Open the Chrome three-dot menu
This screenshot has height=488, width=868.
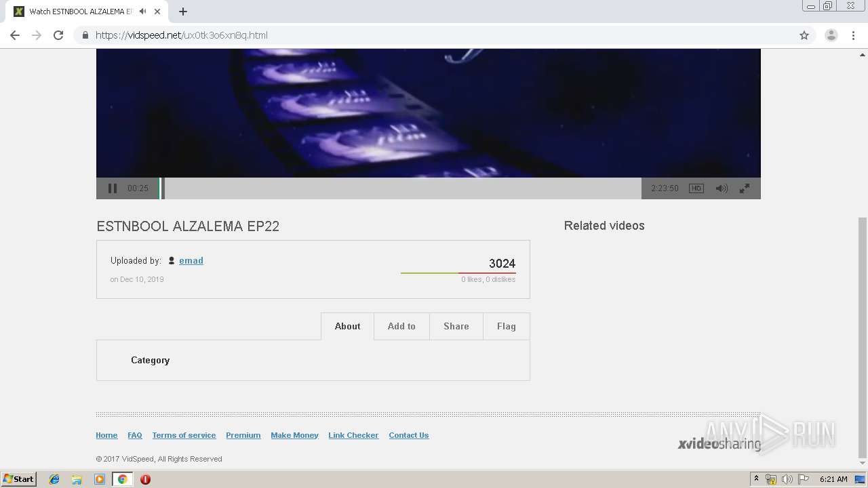pyautogui.click(x=854, y=35)
